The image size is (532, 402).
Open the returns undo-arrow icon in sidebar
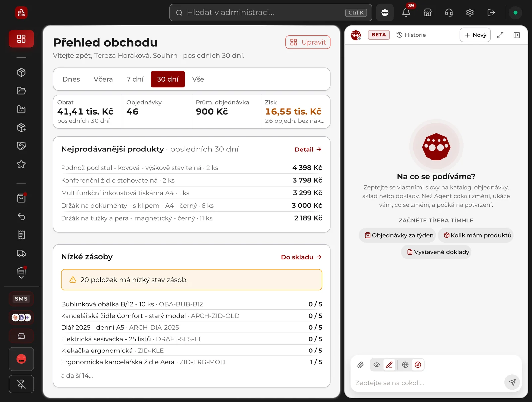coord(21,217)
